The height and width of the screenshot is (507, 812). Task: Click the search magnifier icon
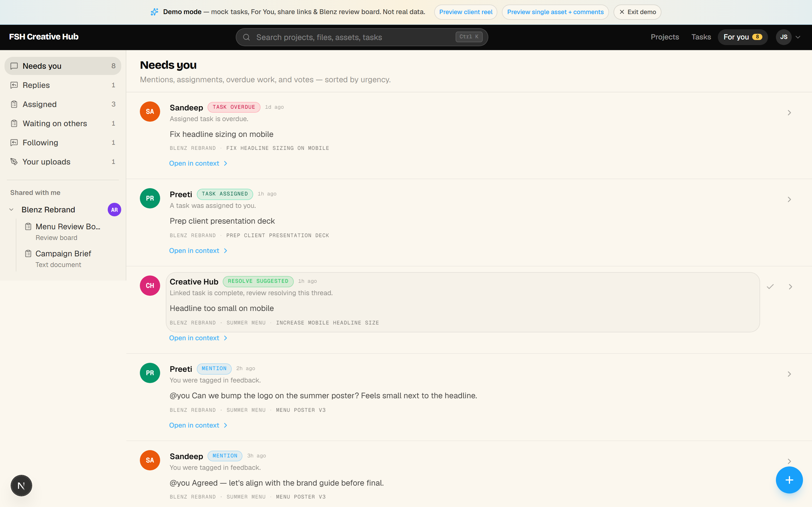[x=246, y=37]
